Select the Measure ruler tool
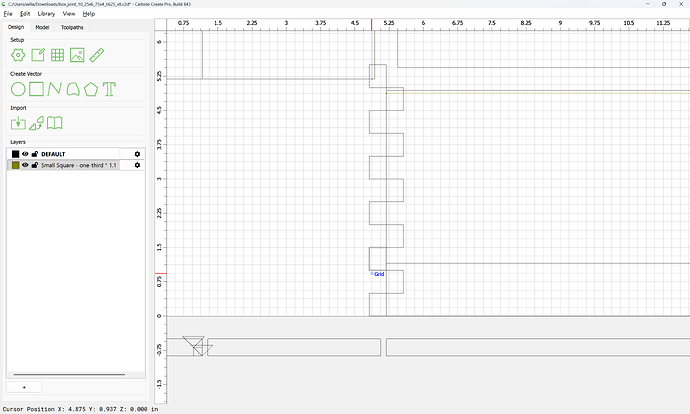Image resolution: width=690 pixels, height=414 pixels. pos(97,55)
